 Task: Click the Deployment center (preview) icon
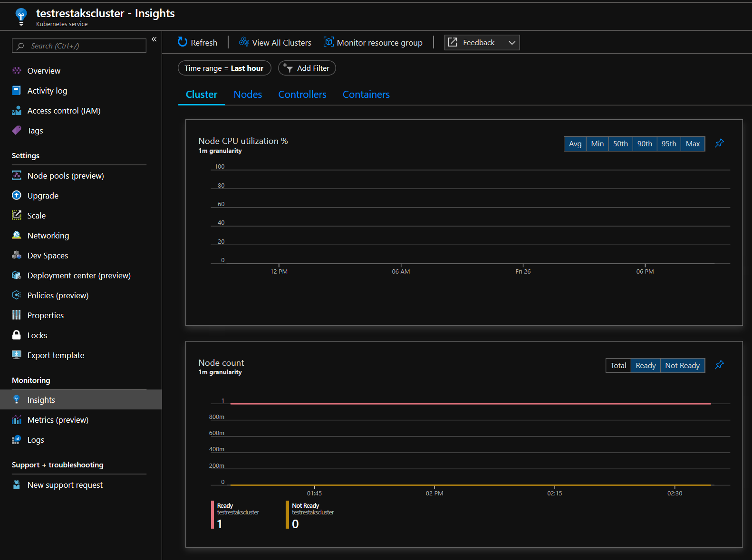[x=17, y=275]
